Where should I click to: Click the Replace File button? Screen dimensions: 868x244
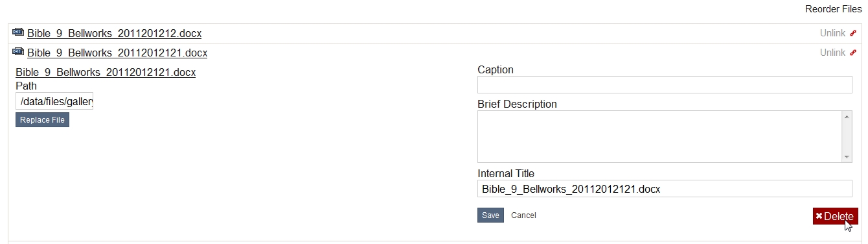42,120
